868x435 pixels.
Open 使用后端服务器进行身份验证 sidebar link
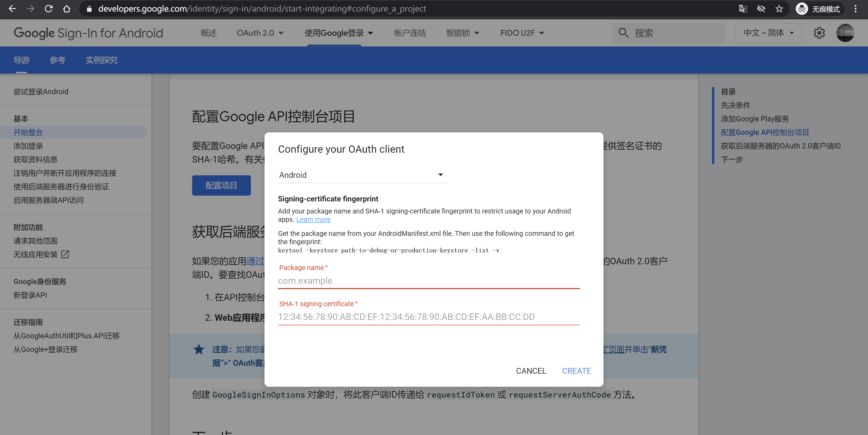(61, 187)
